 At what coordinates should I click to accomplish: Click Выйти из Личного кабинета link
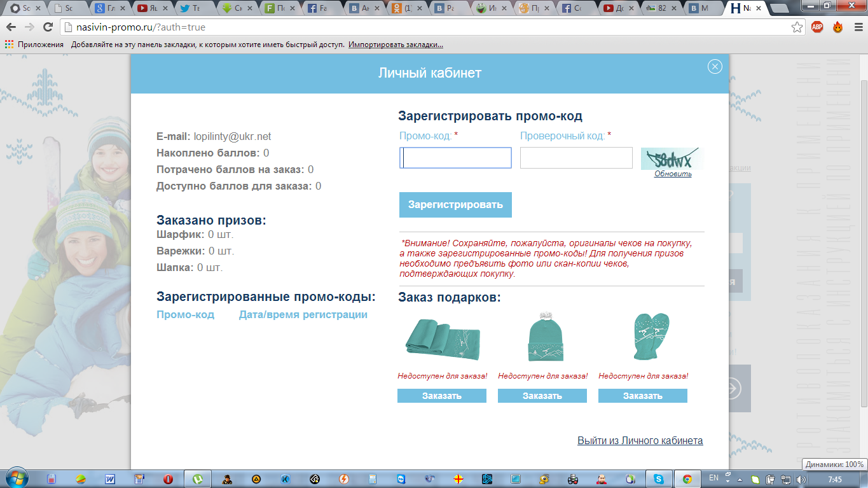640,440
